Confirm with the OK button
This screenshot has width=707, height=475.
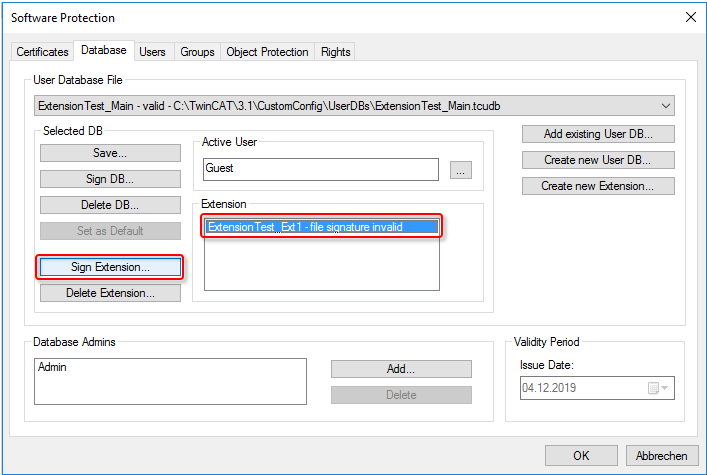point(581,456)
